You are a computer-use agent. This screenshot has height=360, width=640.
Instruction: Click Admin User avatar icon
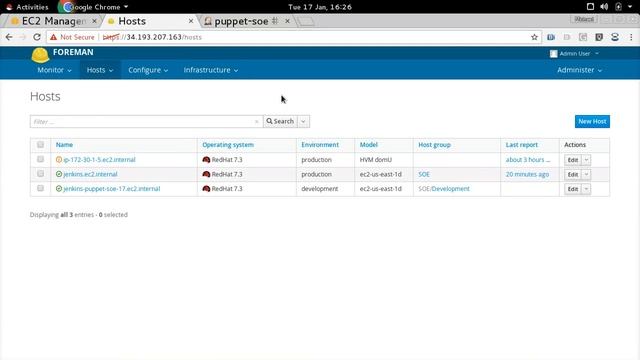click(553, 53)
